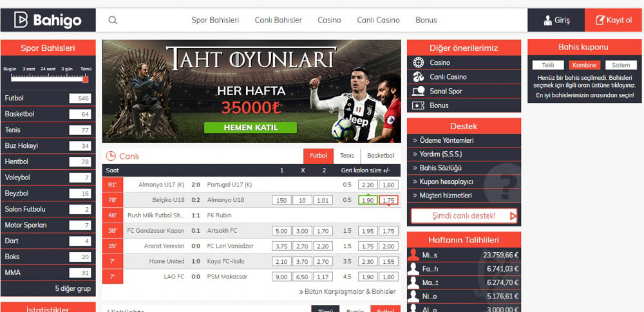Select Tekli coupon type
Screen dimensions: 644x312
[548, 65]
